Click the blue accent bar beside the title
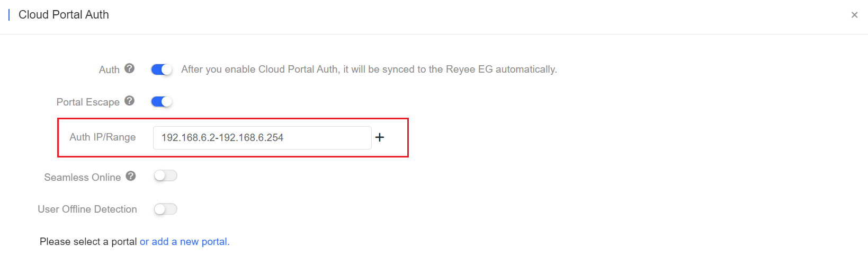The width and height of the screenshot is (868, 263). [9, 15]
